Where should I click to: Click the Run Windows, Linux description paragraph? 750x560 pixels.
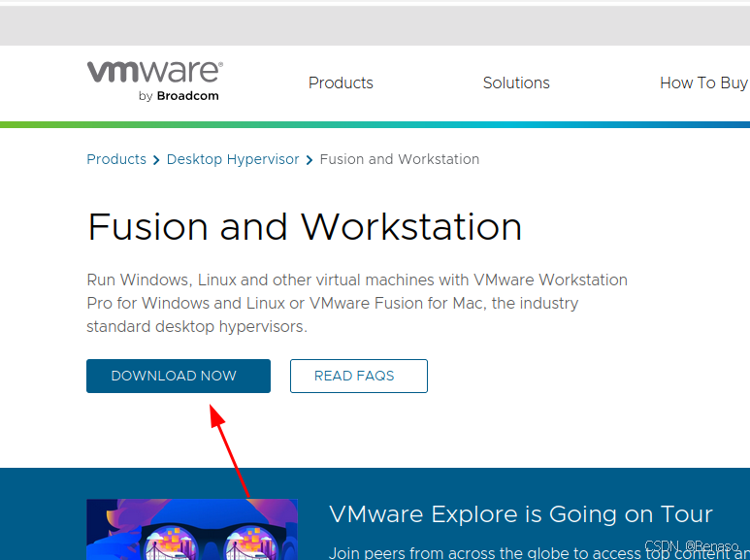point(357,303)
